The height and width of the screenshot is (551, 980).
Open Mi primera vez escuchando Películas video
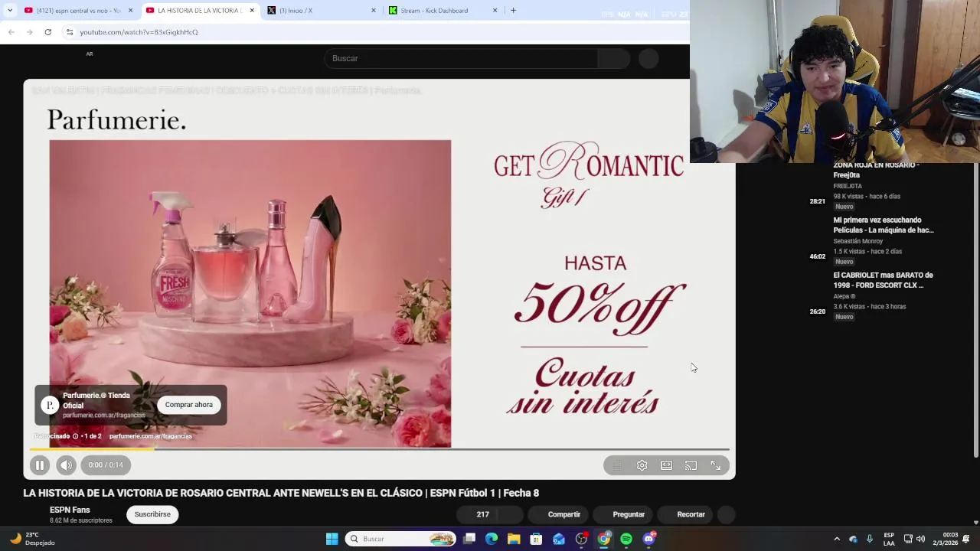(884, 225)
